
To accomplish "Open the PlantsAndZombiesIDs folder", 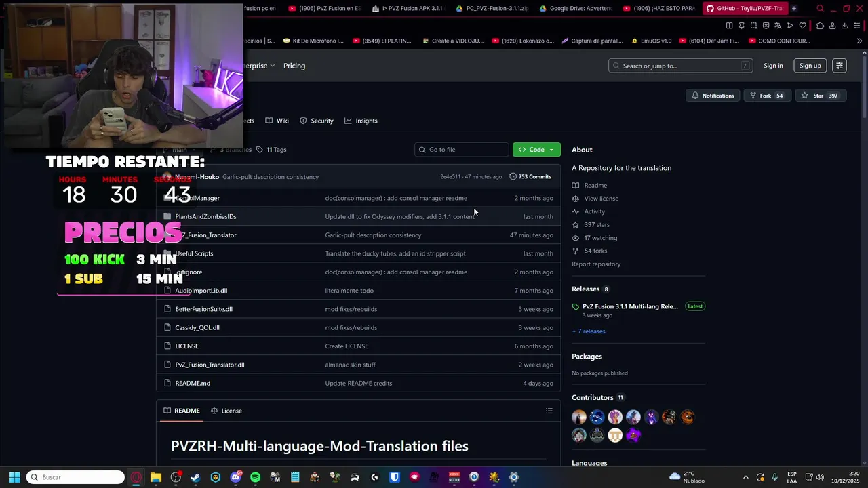I will coord(205,216).
